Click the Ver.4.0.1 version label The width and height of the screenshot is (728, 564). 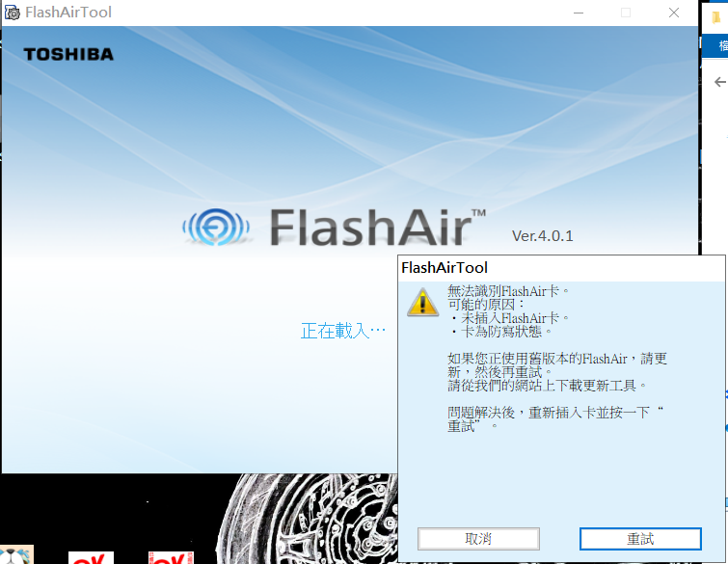pyautogui.click(x=542, y=236)
